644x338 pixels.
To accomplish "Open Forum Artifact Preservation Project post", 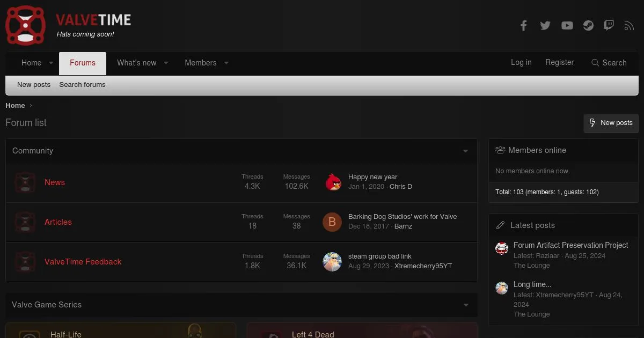I will (570, 245).
